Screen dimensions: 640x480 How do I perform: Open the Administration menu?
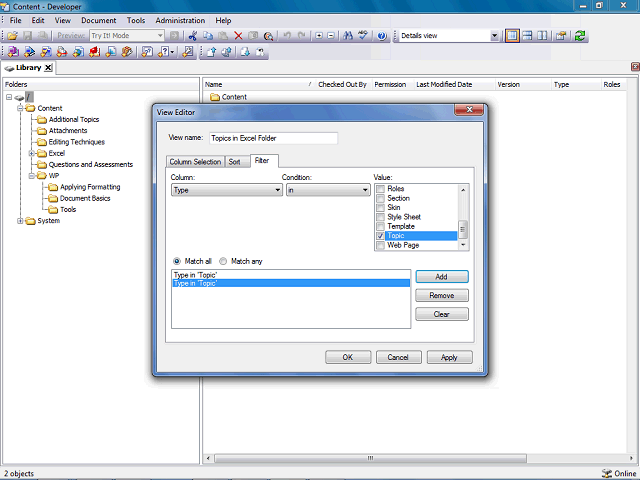(180, 20)
